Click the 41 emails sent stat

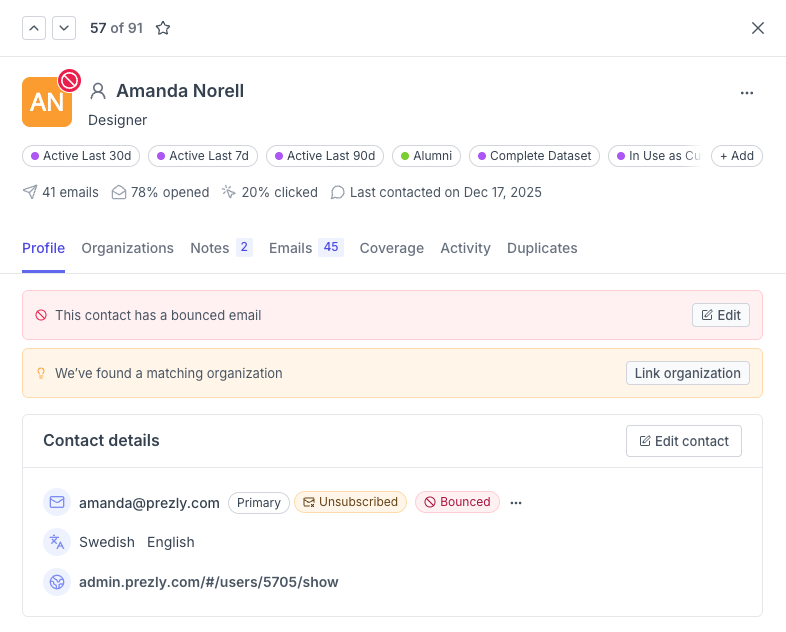(x=61, y=192)
